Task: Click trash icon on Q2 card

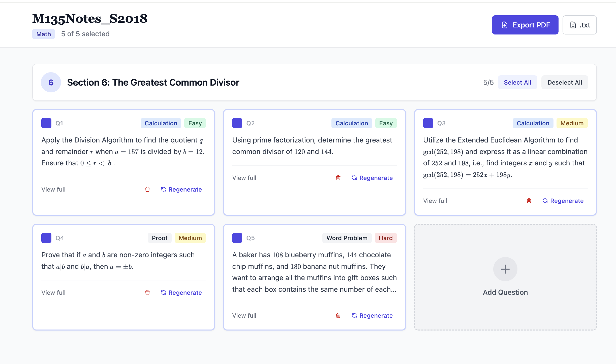Action: coord(338,178)
